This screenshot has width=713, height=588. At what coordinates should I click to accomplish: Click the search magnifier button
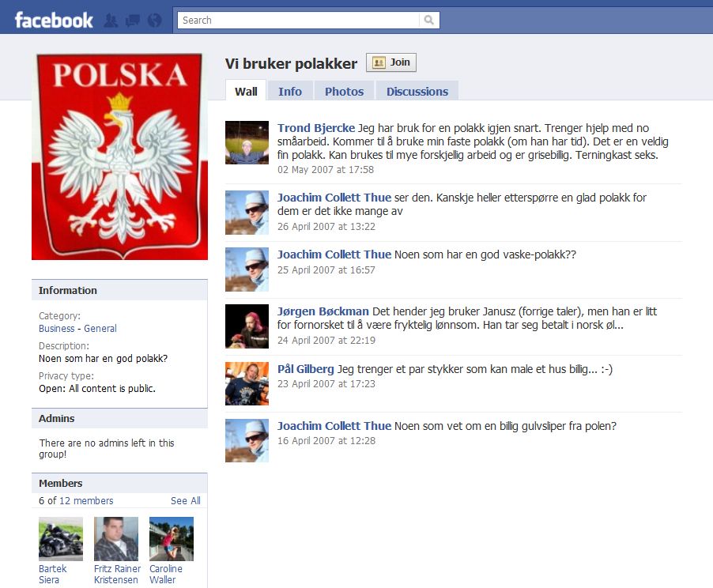(428, 20)
